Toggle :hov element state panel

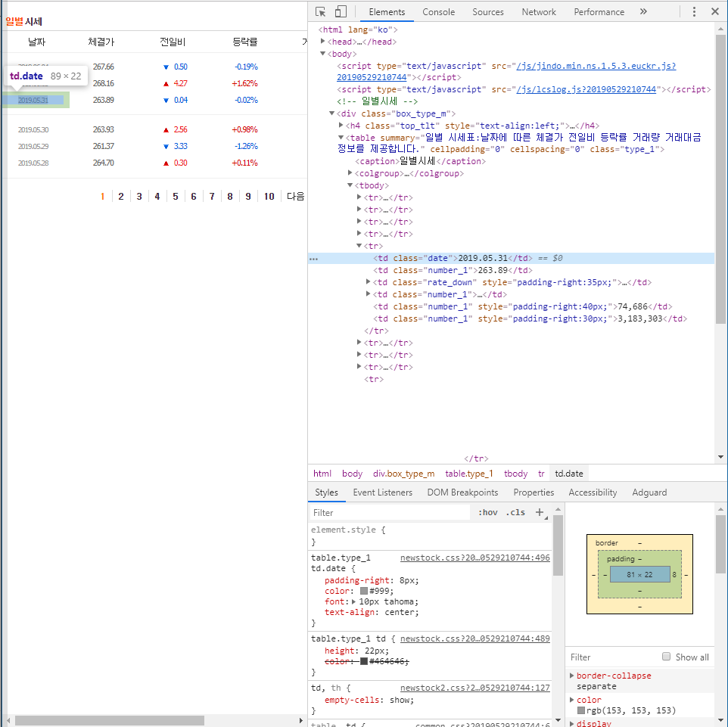[487, 512]
